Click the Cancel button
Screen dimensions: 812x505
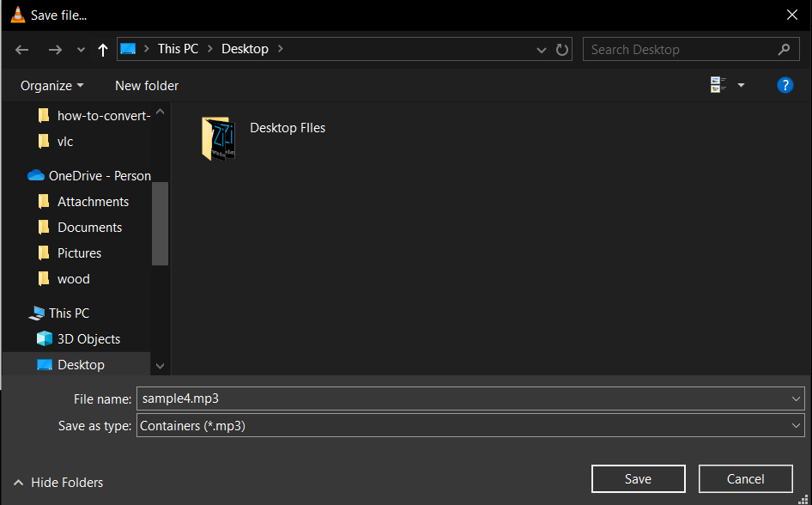745,478
